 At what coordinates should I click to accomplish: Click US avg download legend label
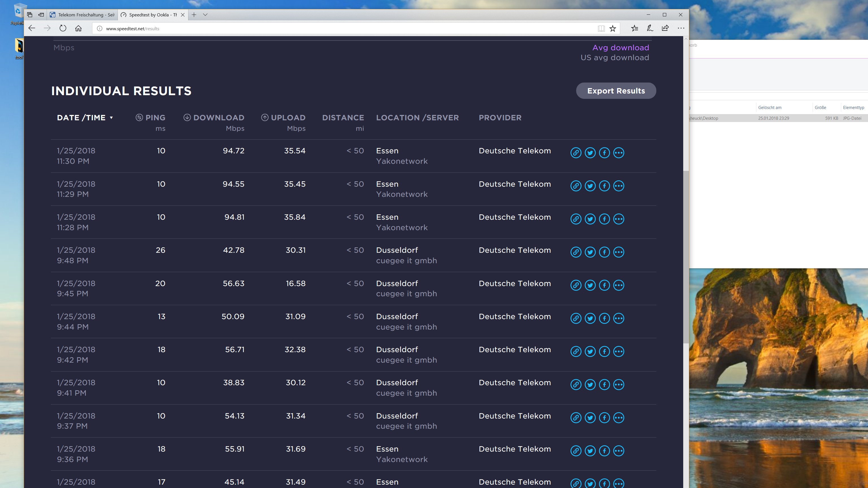615,58
